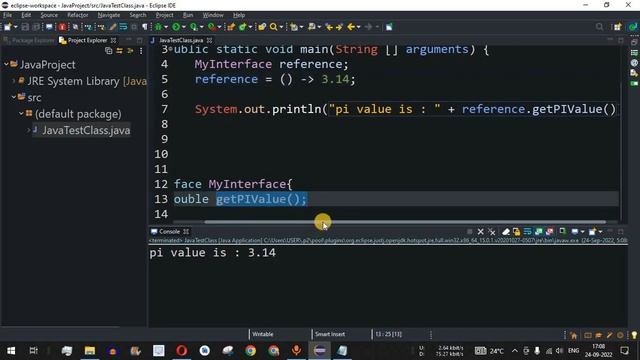
Task: Click Collapse All in Project Explorer
Action: coord(109,51)
